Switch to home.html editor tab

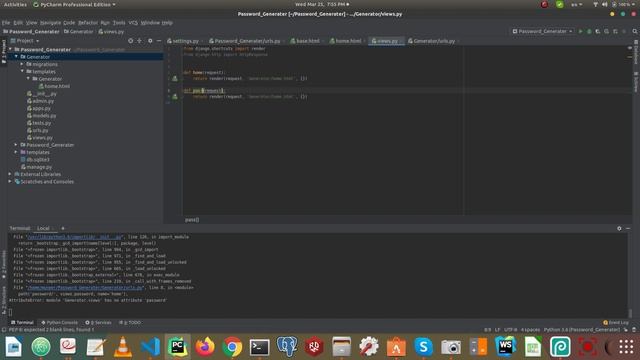347,41
